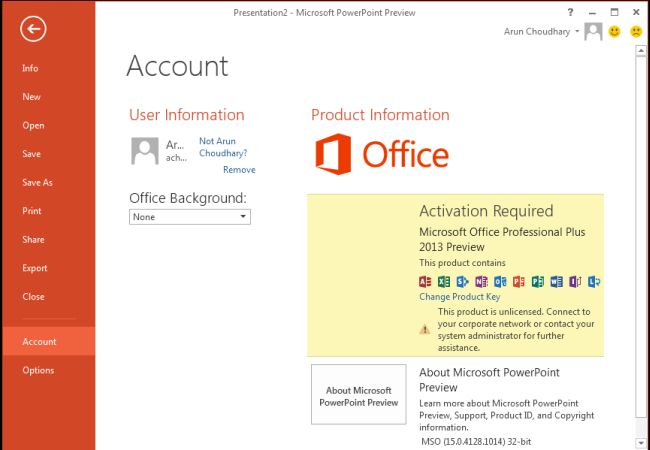The height and width of the screenshot is (450, 650).
Task: Click the Publisher app icon
Action: 537,281
